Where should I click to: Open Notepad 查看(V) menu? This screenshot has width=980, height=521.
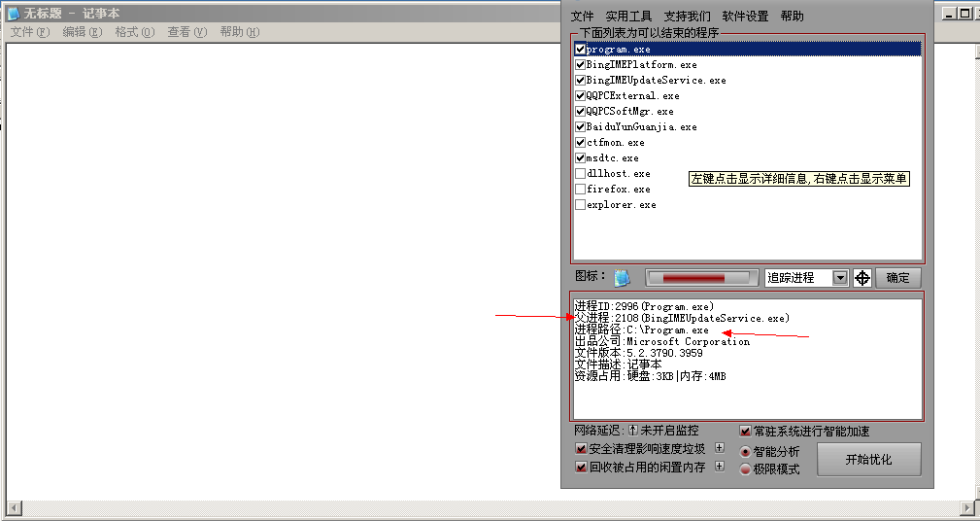[x=186, y=32]
